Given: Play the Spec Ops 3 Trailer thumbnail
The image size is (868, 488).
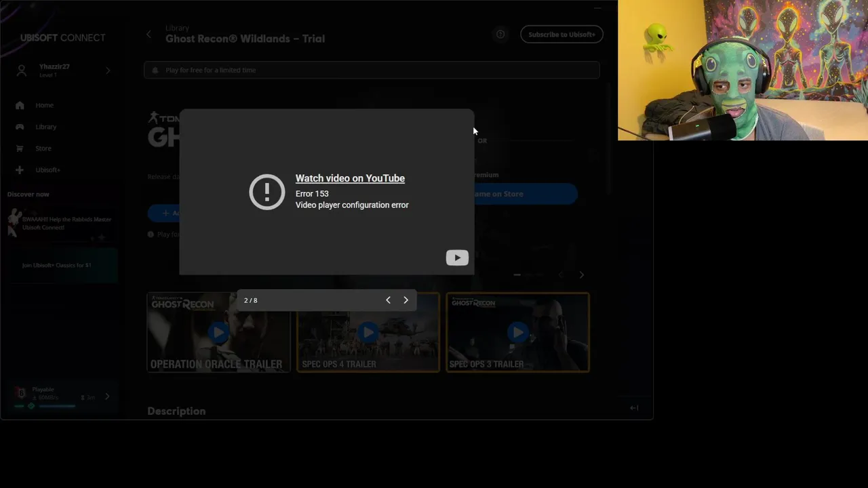Looking at the screenshot, I should 518,332.
